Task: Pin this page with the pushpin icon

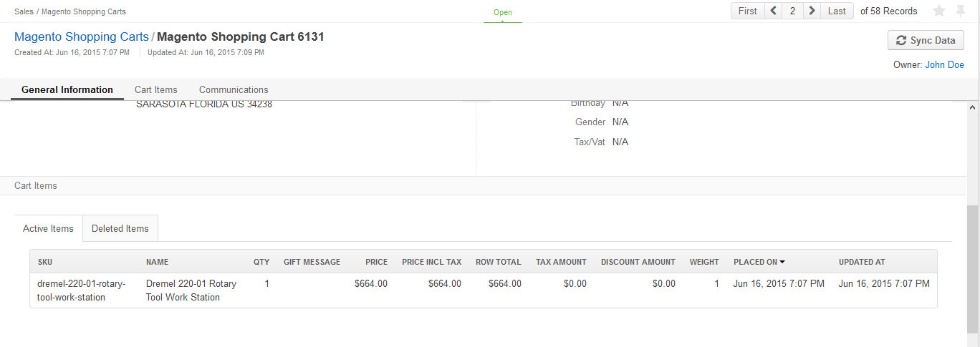Action: pyautogui.click(x=960, y=11)
